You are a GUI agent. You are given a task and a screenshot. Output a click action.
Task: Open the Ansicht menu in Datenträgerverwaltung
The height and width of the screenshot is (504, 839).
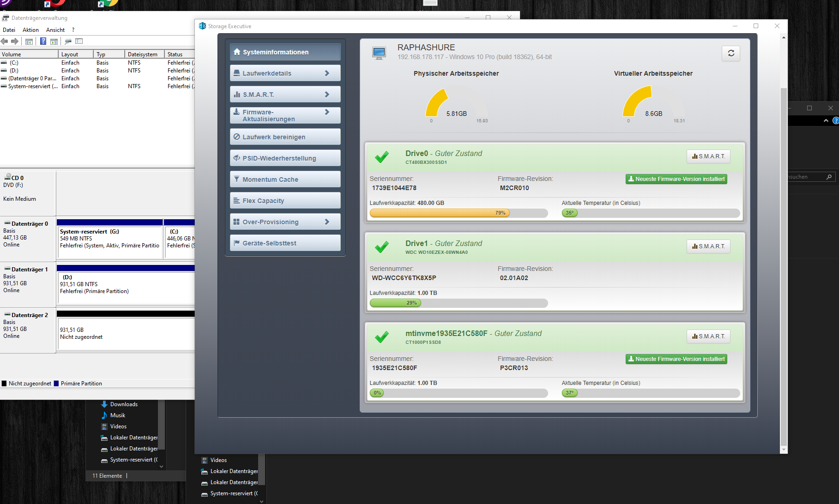click(x=55, y=30)
